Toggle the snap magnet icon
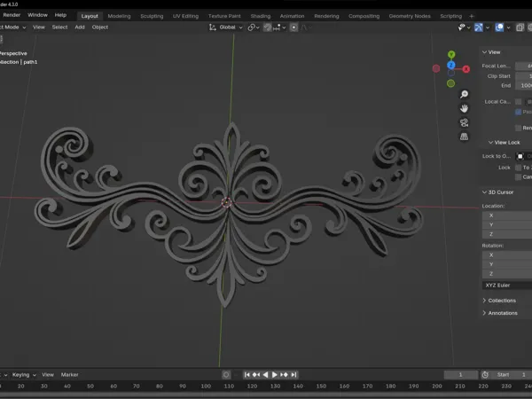This screenshot has height=399, width=532. point(268,27)
